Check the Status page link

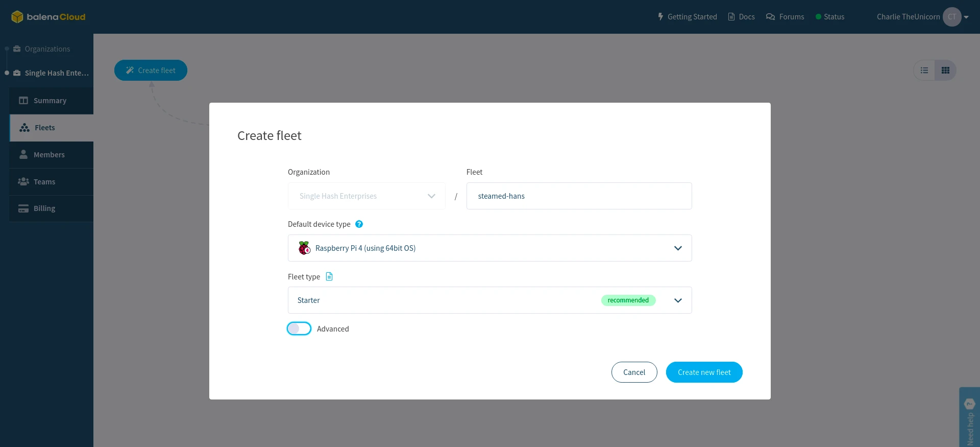[x=830, y=17]
